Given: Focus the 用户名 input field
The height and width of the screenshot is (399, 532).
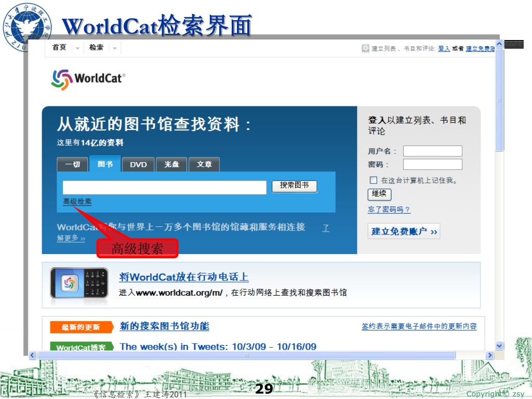Looking at the screenshot, I should (x=433, y=151).
